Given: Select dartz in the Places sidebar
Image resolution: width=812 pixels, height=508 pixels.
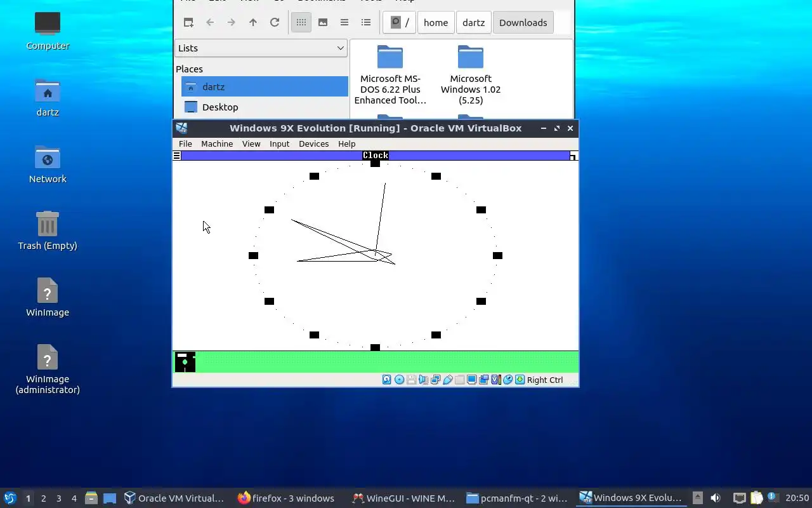Looking at the screenshot, I should coord(265,86).
